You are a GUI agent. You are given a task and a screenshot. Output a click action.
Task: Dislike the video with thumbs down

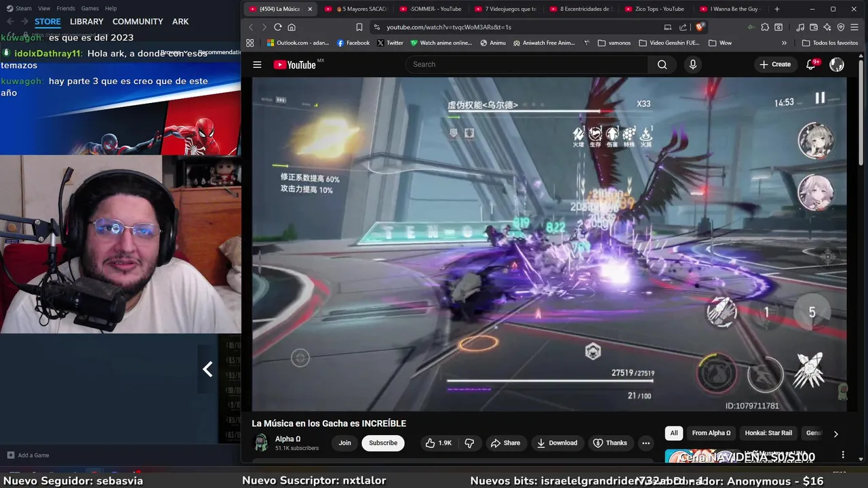(x=469, y=443)
